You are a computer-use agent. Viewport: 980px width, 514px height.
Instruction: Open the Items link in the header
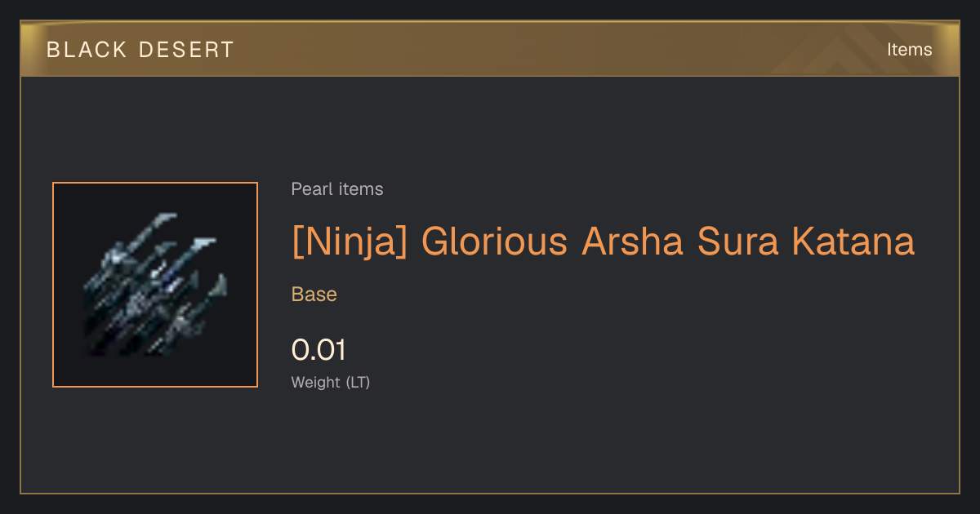pos(909,50)
